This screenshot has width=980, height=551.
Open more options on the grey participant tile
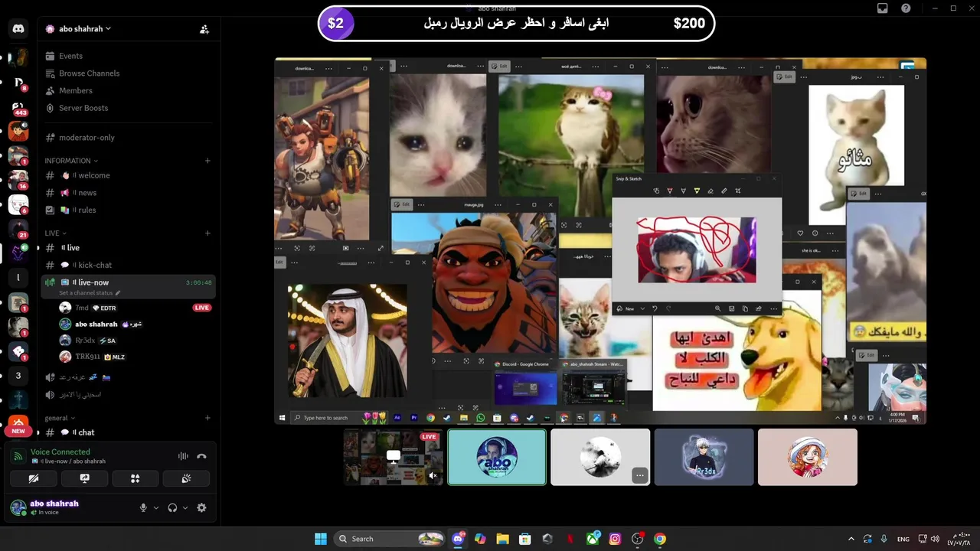point(640,475)
